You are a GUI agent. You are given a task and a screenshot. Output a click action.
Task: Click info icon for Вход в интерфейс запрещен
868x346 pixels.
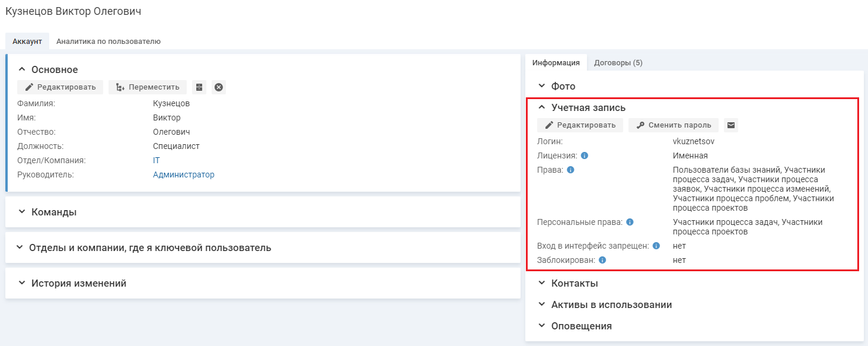click(656, 246)
